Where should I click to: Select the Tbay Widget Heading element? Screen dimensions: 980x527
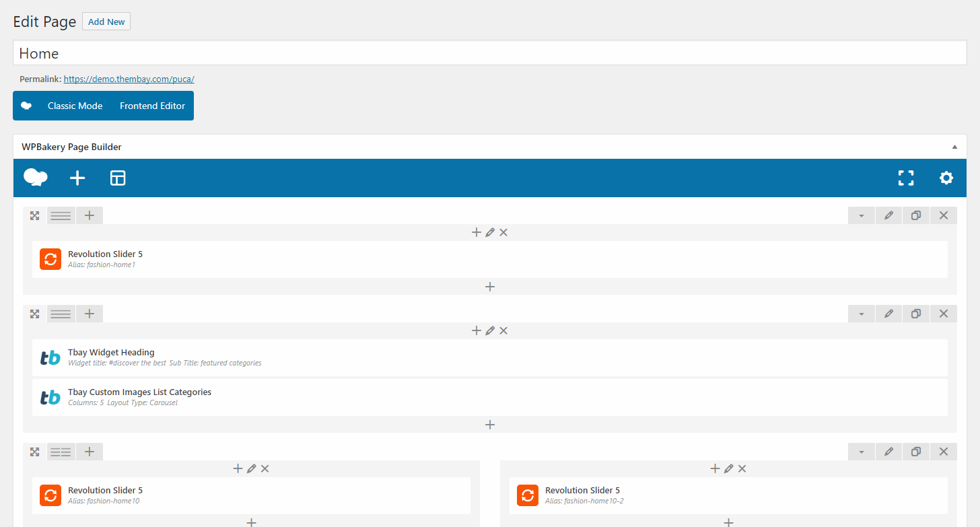pos(111,353)
